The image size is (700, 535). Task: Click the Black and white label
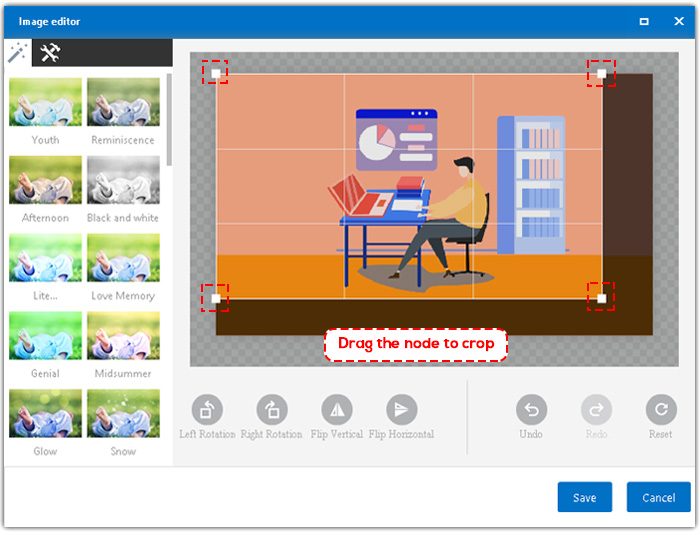123,218
